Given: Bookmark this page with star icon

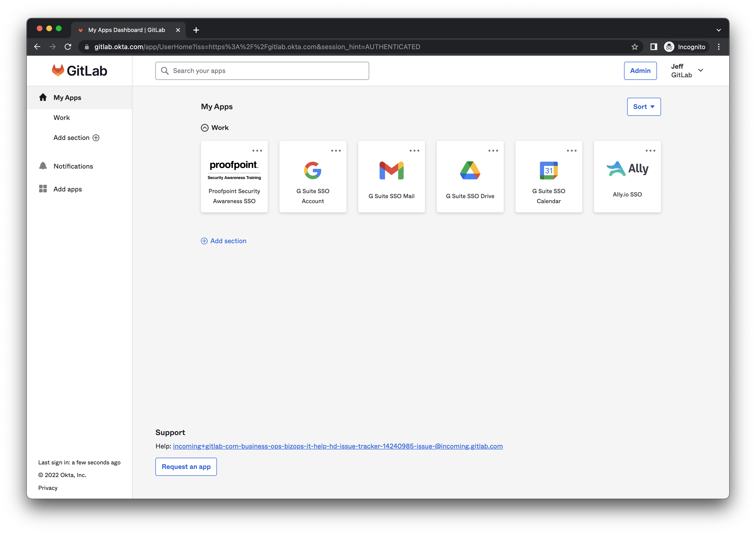Looking at the screenshot, I should coord(635,47).
